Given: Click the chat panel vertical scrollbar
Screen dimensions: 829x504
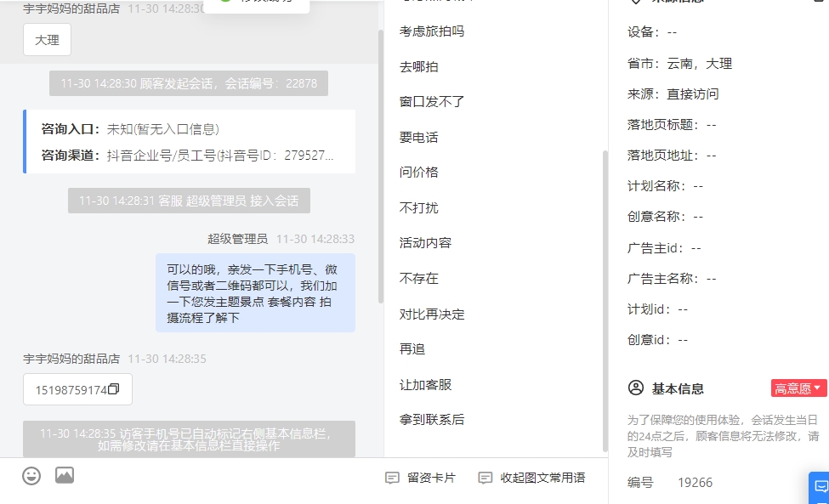Looking at the screenshot, I should tap(381, 167).
